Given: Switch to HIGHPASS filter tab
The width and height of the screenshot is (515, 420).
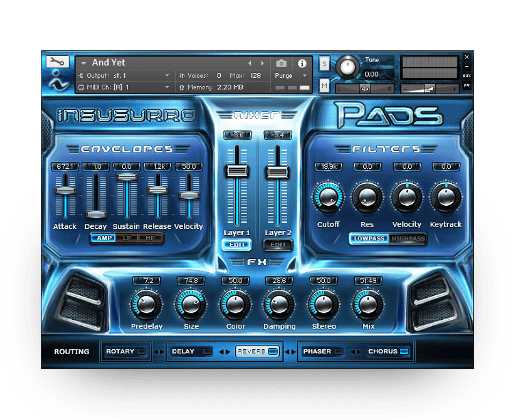Looking at the screenshot, I should click(x=408, y=238).
